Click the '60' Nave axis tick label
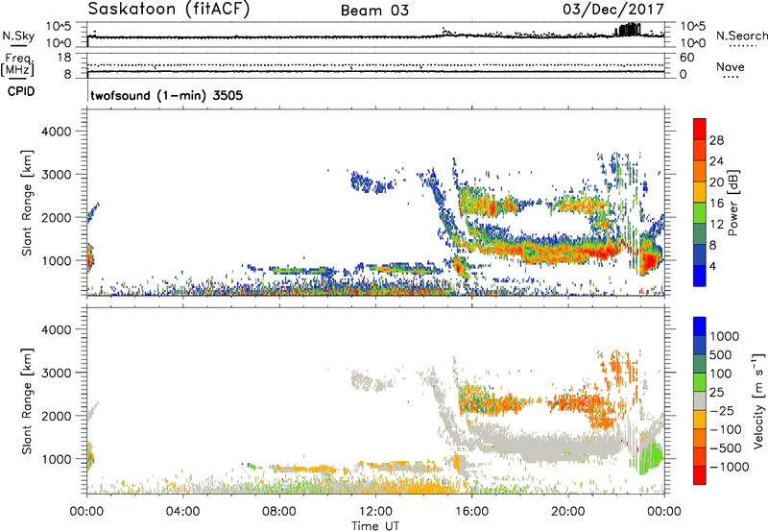Viewport: 768px width, 532px height. click(687, 58)
